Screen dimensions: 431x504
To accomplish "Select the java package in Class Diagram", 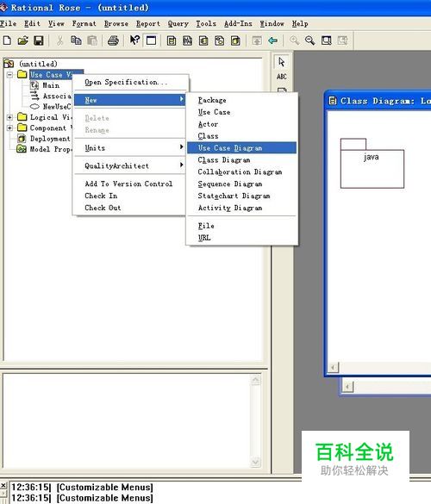I will [372, 164].
